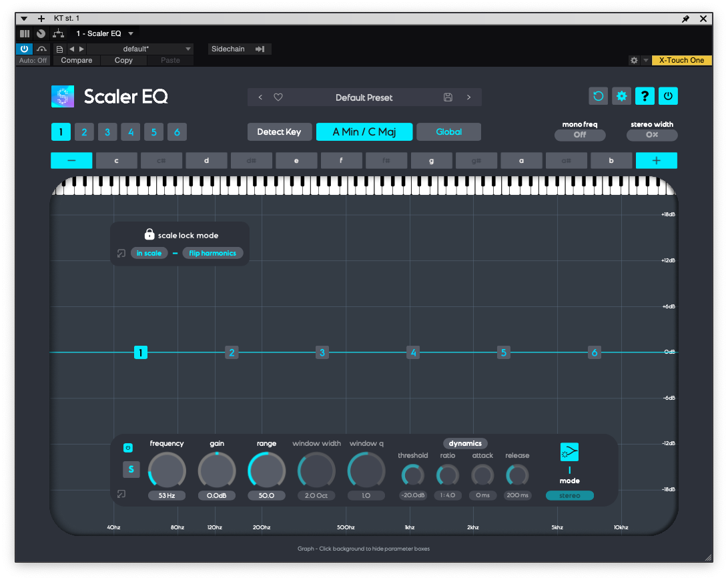Select band tab 2

[84, 132]
